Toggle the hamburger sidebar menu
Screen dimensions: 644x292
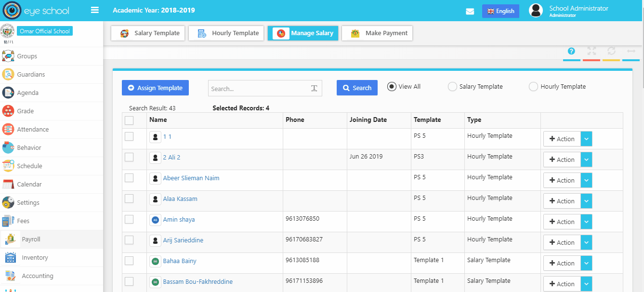(95, 10)
